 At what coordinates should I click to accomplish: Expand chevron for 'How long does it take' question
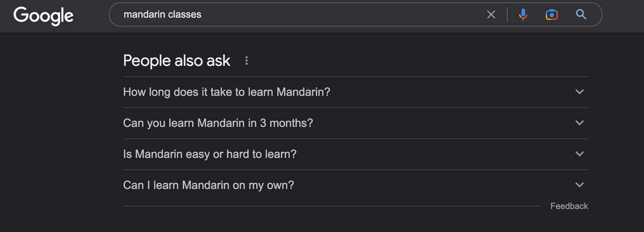pos(580,92)
